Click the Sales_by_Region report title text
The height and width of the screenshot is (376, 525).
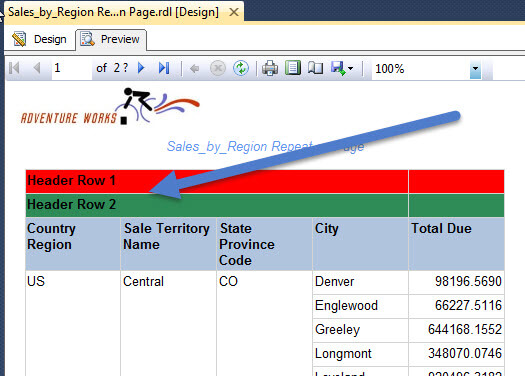pyautogui.click(x=266, y=146)
